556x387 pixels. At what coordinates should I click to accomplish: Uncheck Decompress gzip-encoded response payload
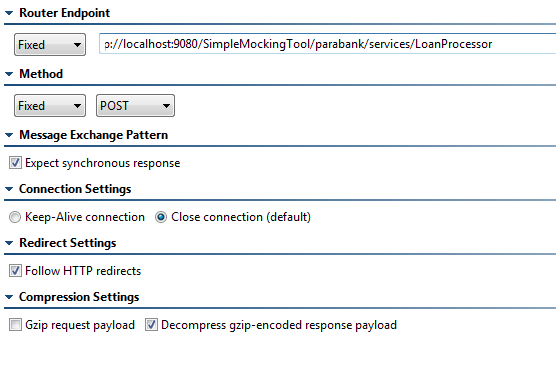[151, 325]
